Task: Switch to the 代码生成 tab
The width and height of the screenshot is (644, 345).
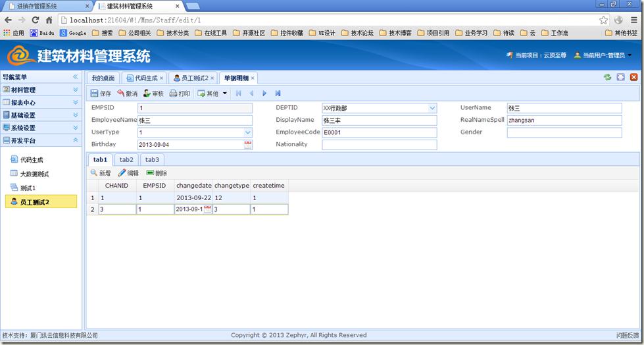Action: coord(141,78)
